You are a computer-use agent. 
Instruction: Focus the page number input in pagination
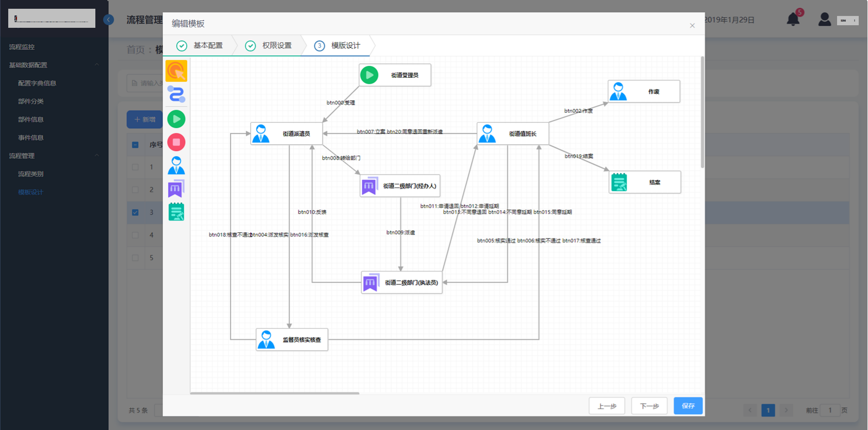(x=830, y=410)
